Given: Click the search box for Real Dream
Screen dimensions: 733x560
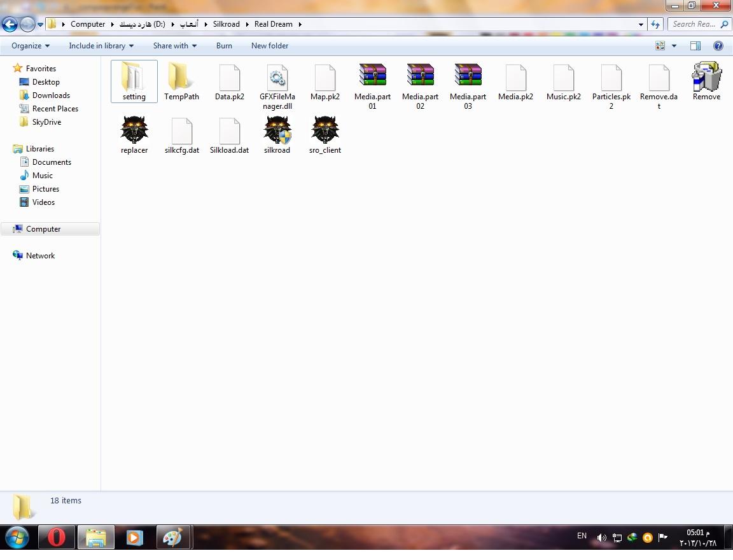Looking at the screenshot, I should pos(699,24).
